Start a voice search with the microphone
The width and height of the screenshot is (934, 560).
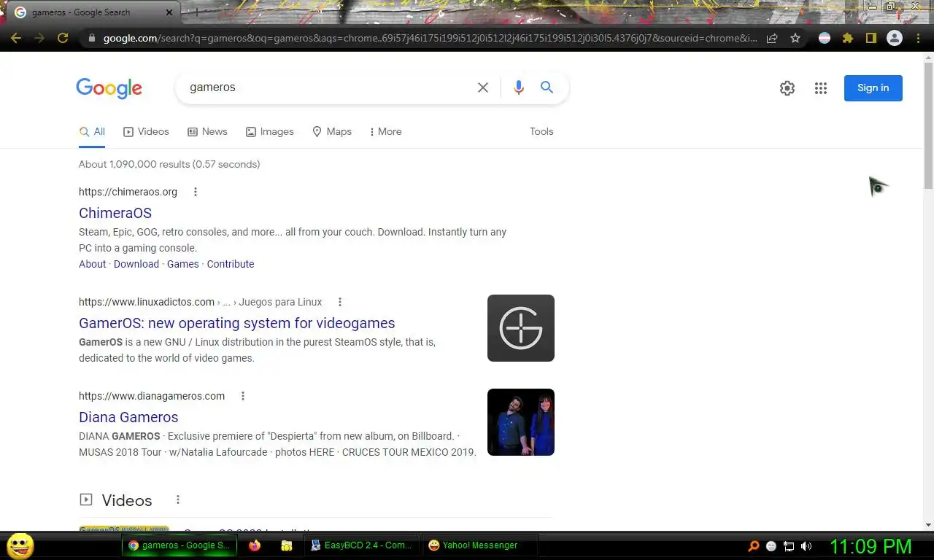coord(519,87)
